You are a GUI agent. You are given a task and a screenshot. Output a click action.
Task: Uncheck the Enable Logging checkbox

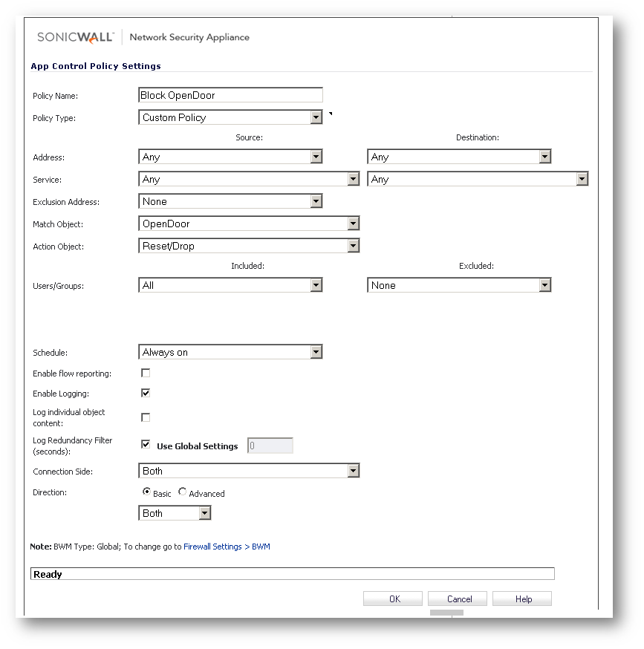(x=146, y=393)
